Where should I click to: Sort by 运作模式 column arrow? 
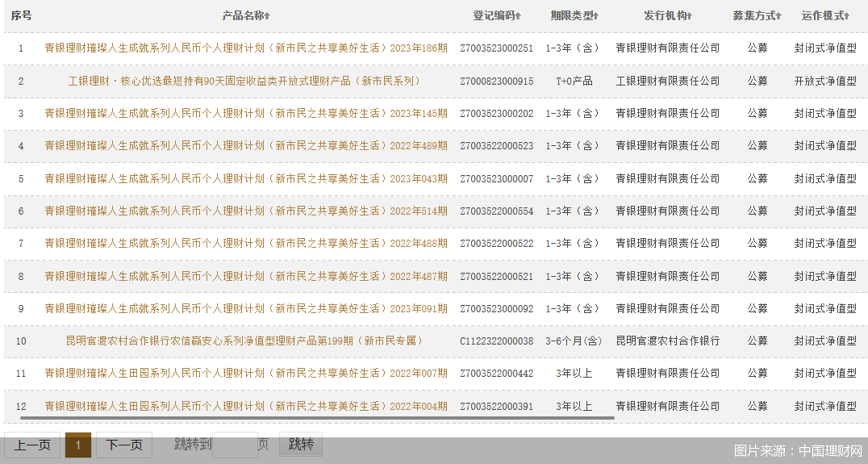pyautogui.click(x=849, y=16)
